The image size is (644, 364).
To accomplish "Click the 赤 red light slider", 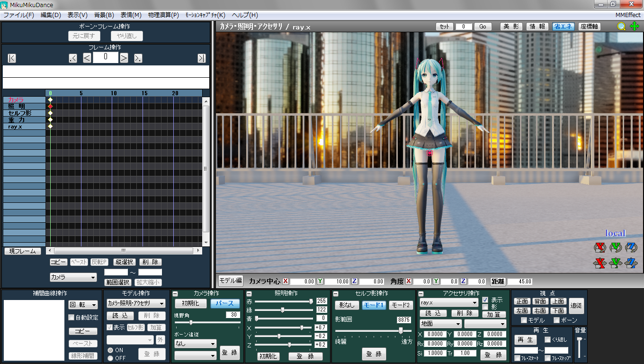I will 283,301.
